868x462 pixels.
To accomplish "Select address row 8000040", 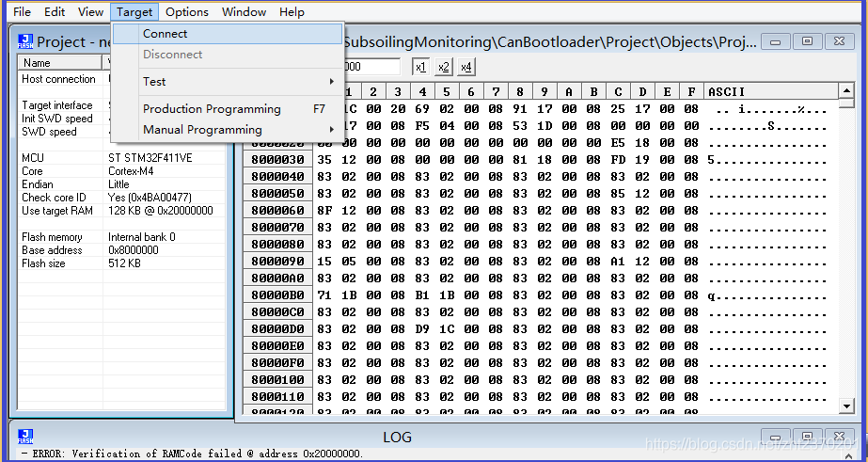I will point(278,177).
